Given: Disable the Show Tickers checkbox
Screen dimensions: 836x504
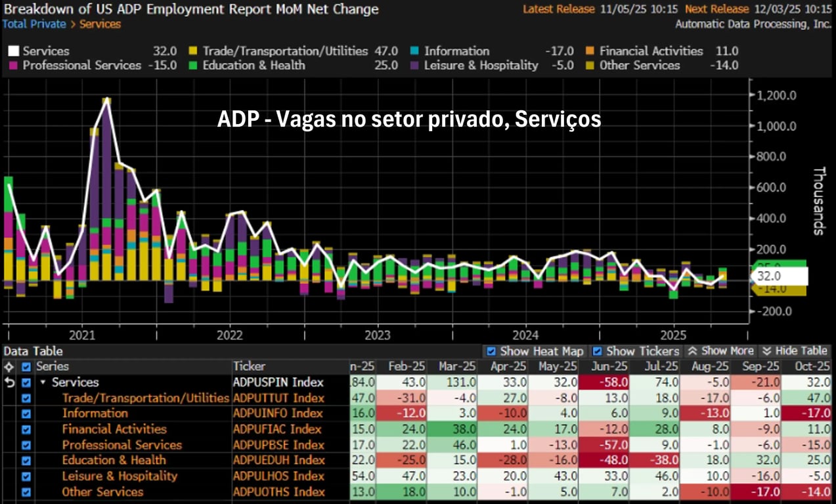Looking at the screenshot, I should pyautogui.click(x=597, y=351).
